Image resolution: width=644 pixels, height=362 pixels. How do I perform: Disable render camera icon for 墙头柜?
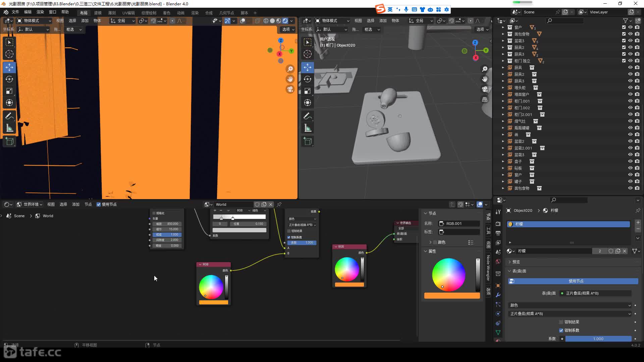637,88
